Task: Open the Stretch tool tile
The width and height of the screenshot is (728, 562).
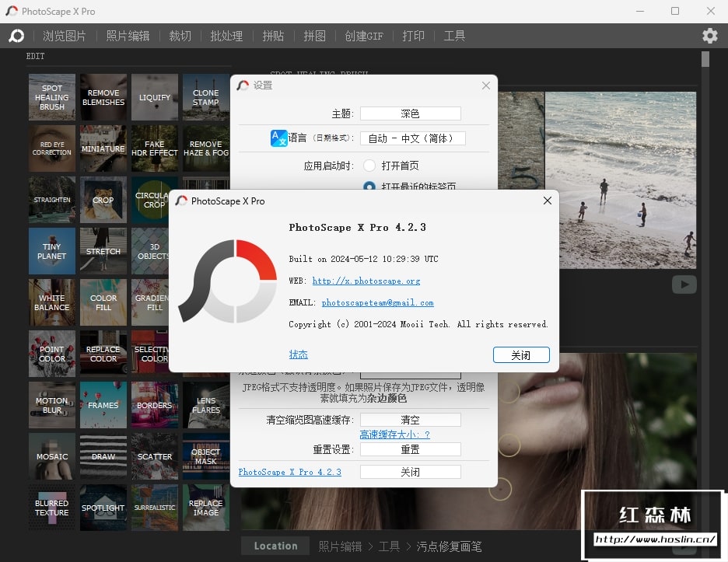Action: (x=103, y=251)
